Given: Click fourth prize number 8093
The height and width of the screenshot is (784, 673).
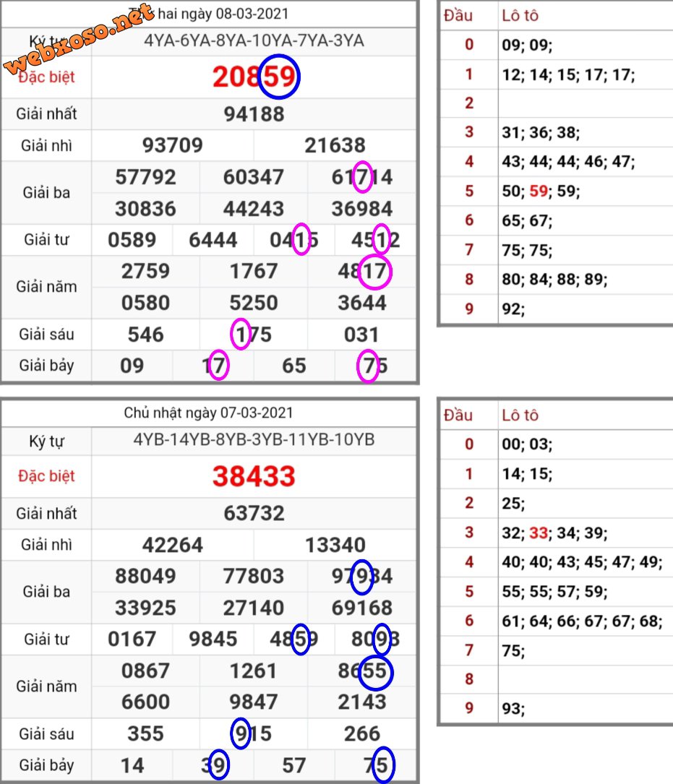Looking at the screenshot, I should (375, 639).
